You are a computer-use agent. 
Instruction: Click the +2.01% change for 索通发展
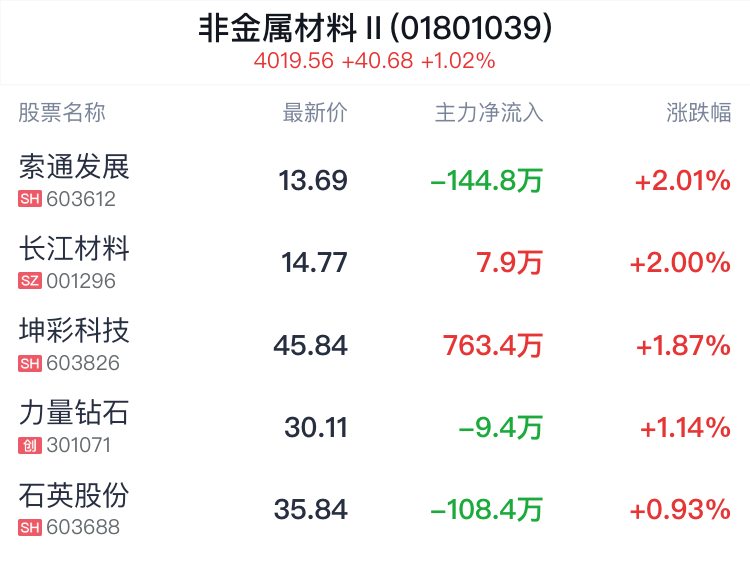point(682,181)
